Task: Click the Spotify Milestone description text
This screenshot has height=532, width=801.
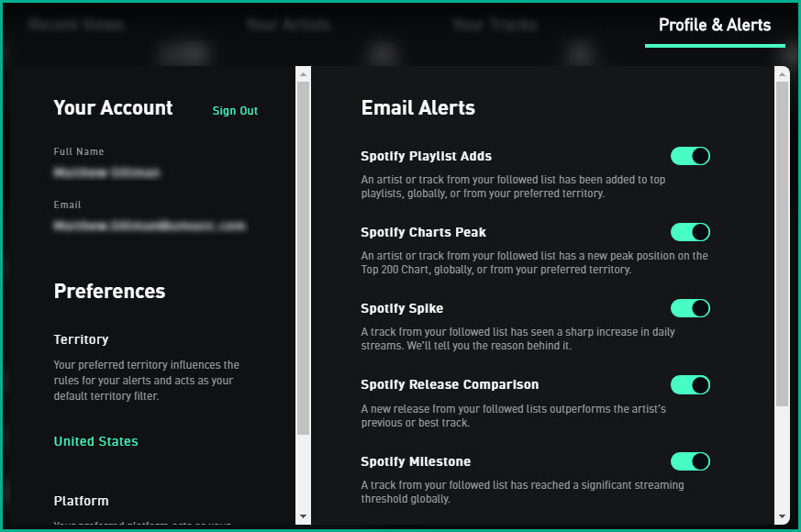Action: coord(522,492)
